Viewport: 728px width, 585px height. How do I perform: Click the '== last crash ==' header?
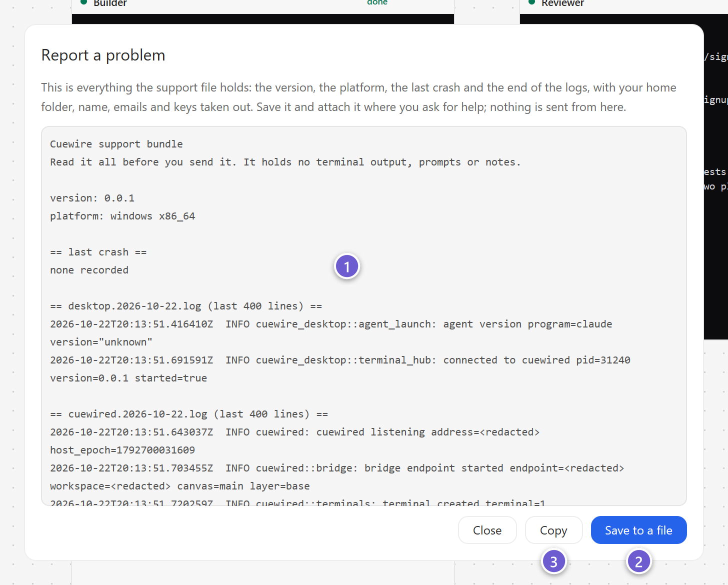(x=98, y=252)
